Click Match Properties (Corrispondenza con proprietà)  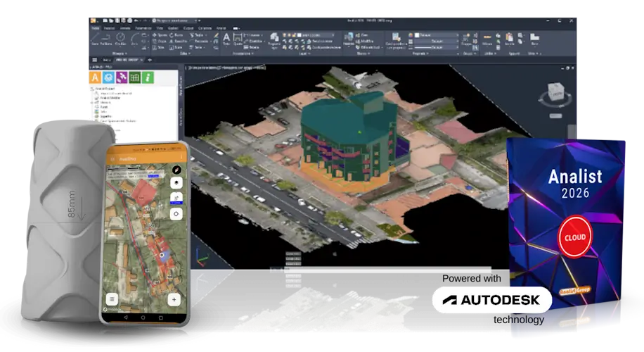click(x=396, y=41)
